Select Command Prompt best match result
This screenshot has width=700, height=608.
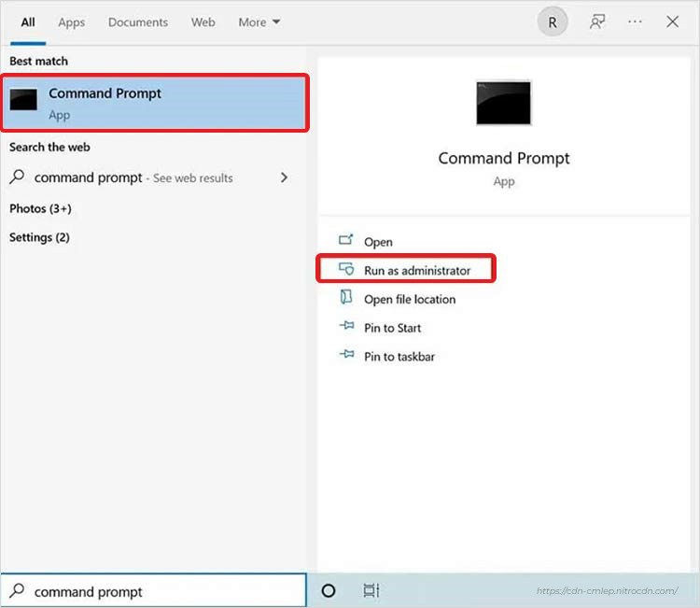(154, 103)
